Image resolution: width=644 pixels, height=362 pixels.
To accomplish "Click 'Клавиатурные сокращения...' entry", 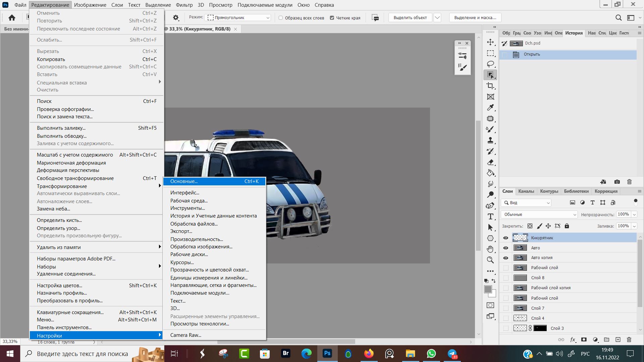I will coord(96,312).
